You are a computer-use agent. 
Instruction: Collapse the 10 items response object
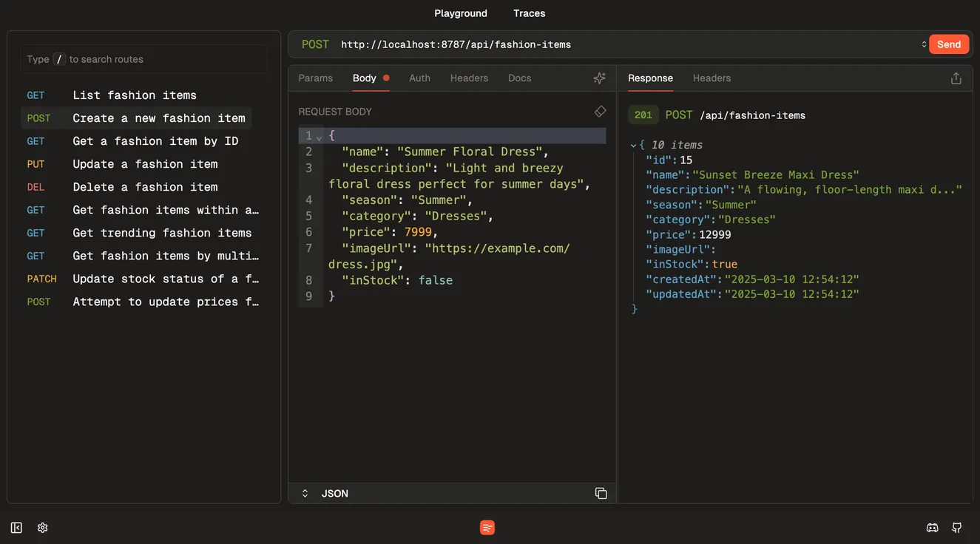click(x=632, y=143)
